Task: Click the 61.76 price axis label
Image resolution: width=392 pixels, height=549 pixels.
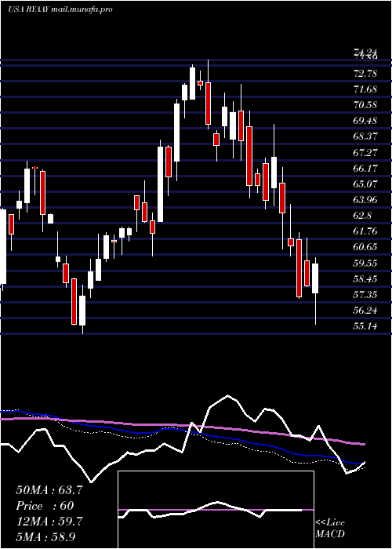Action: coord(366,231)
